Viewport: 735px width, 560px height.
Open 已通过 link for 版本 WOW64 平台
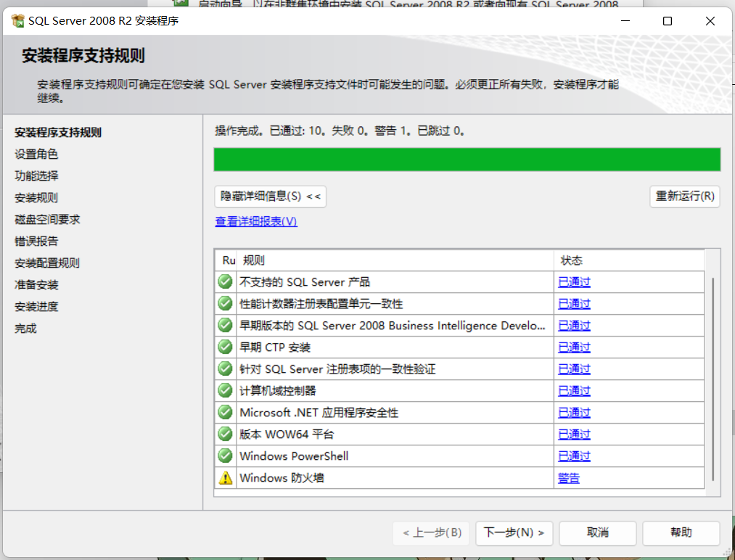tap(574, 435)
